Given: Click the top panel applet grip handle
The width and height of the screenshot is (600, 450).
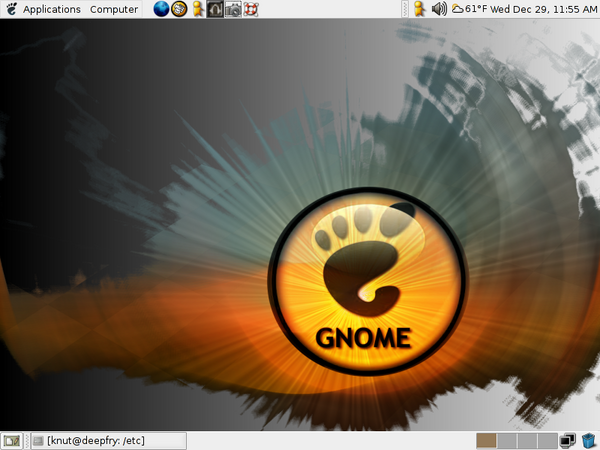Looking at the screenshot, I should tap(405, 9).
